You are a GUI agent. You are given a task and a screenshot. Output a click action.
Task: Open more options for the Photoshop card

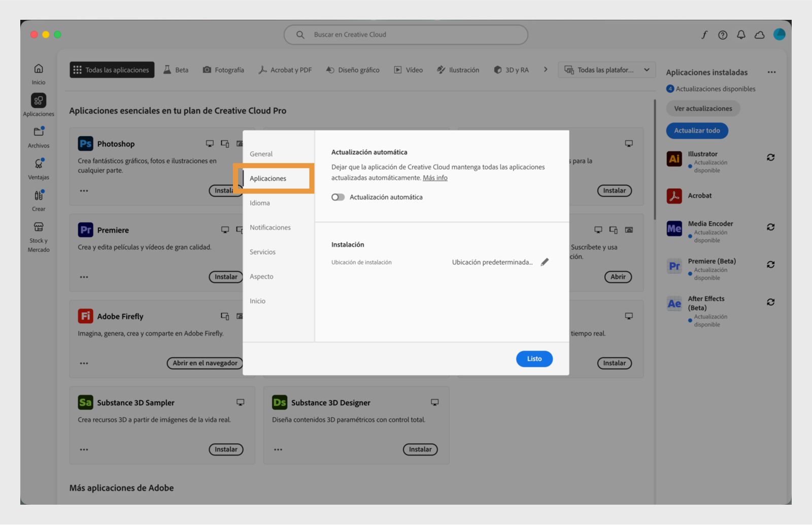84,191
